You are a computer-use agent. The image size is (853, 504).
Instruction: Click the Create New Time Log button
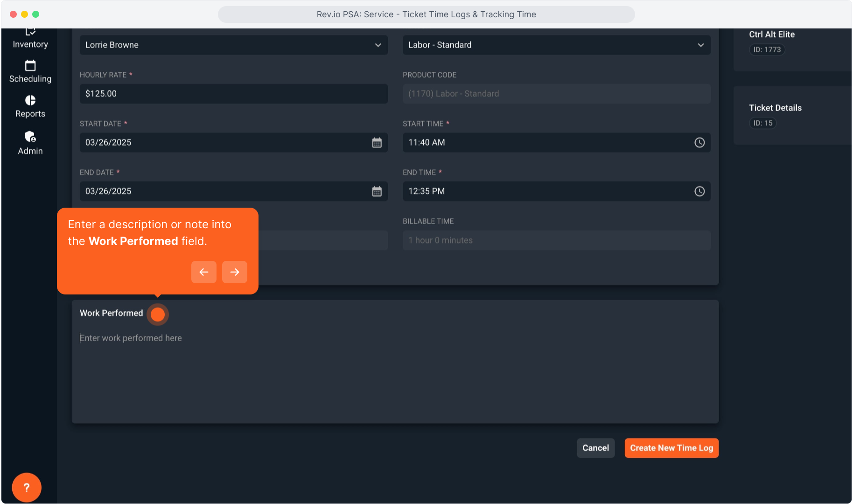tap(671, 448)
